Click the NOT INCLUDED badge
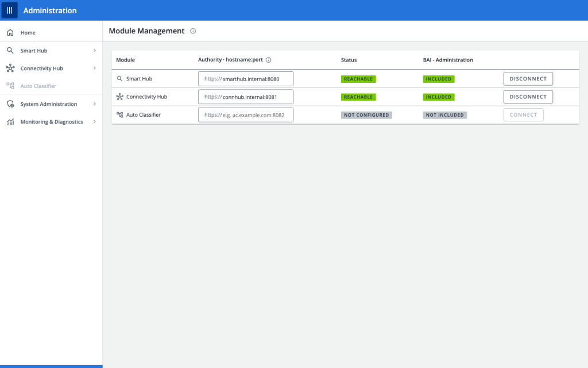 (x=445, y=115)
